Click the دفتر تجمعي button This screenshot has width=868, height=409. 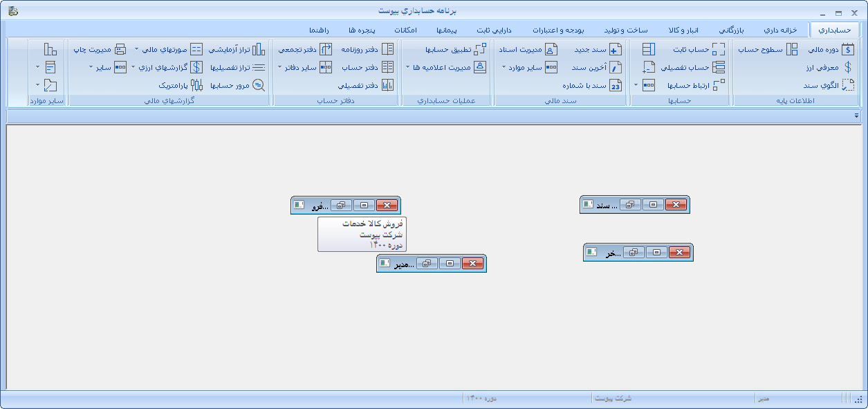pos(297,49)
